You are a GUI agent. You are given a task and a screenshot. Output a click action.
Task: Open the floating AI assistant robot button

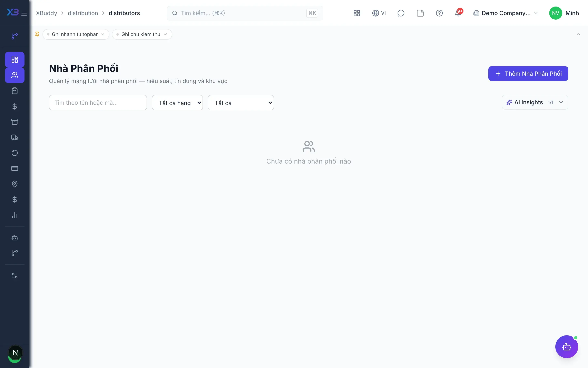(567, 347)
